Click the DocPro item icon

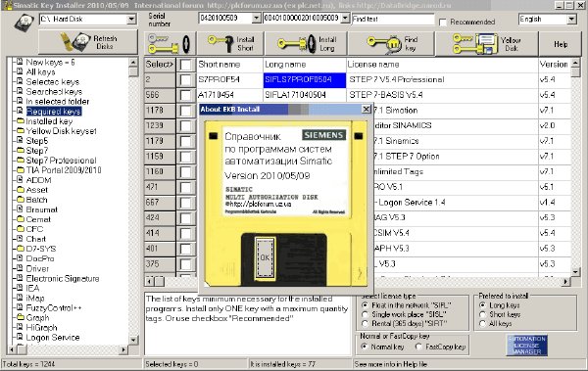coord(21,258)
